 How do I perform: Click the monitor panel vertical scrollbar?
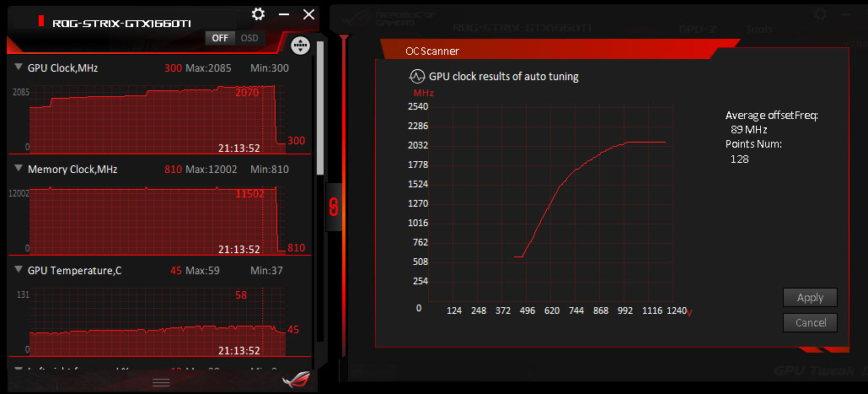click(x=320, y=108)
